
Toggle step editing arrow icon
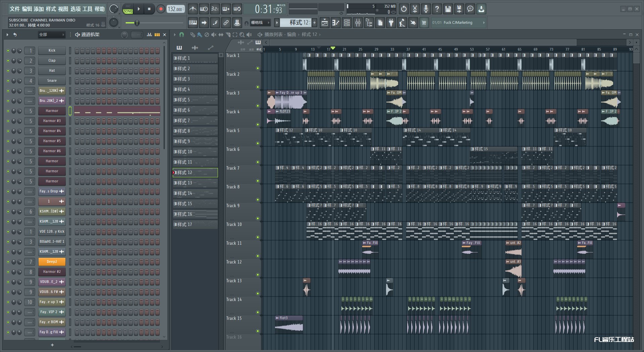coord(204,23)
